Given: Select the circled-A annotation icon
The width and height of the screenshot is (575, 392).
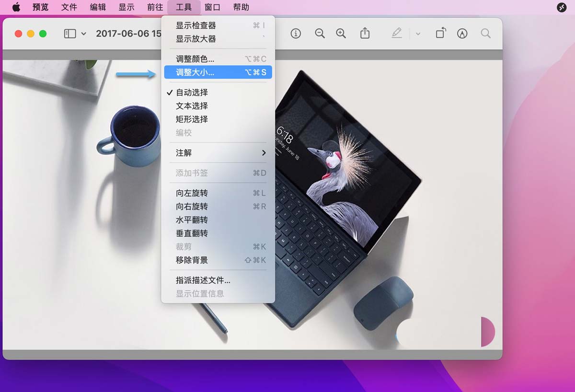Looking at the screenshot, I should click(x=462, y=34).
